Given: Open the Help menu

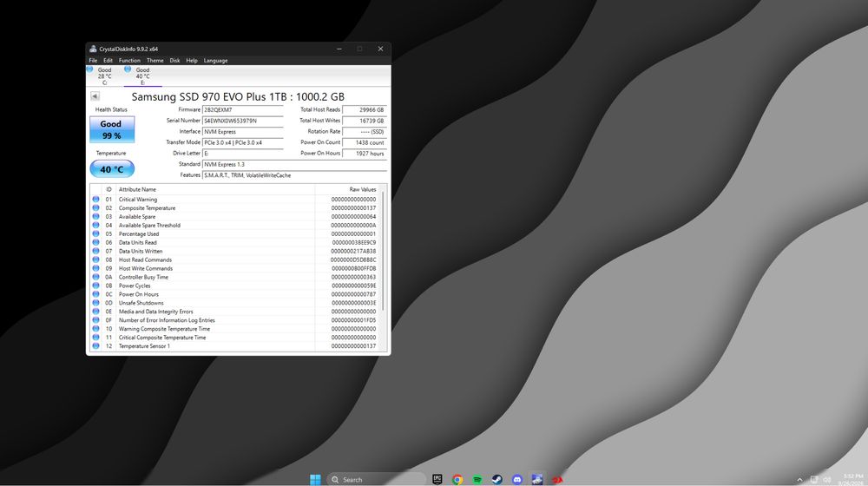Looking at the screenshot, I should click(192, 61).
